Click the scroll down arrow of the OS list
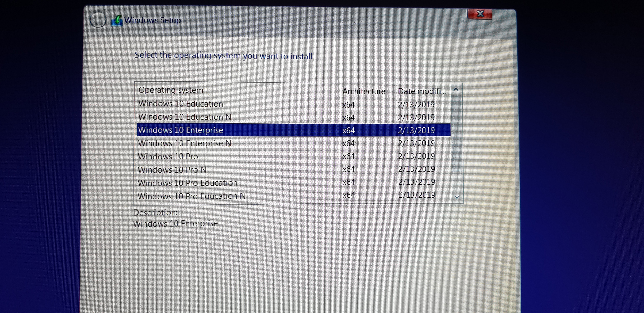The image size is (644, 313). [x=457, y=197]
